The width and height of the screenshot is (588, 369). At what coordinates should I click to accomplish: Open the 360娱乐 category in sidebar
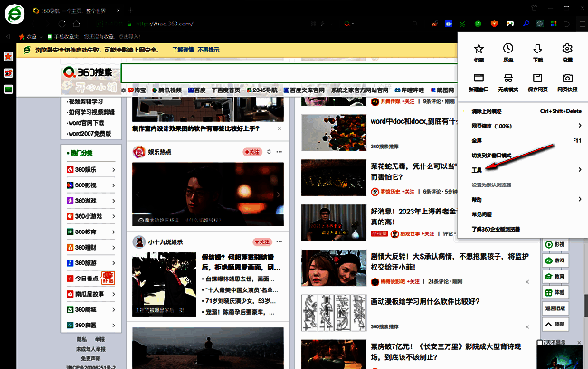(x=84, y=169)
